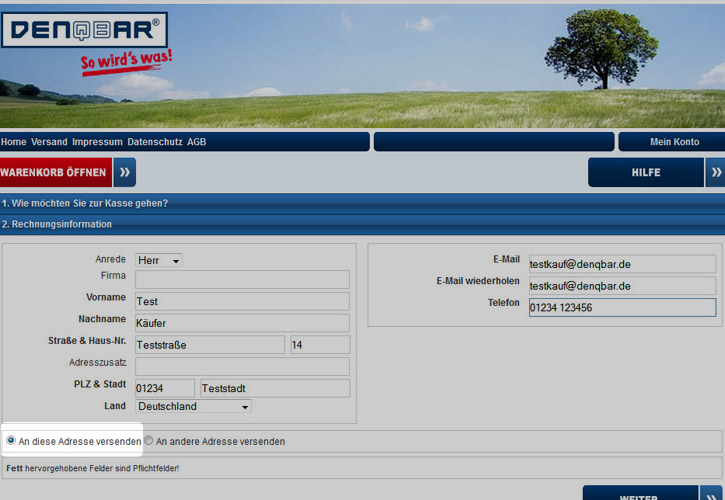Image resolution: width=725 pixels, height=500 pixels.
Task: Select 'An andere Adresse versenden' option
Action: pos(149,441)
